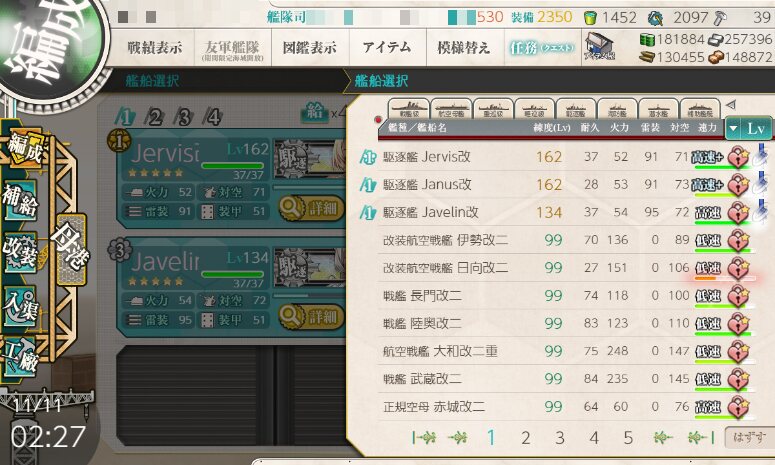Toggle heart lock on 伊勢改二 row
This screenshot has width=775, height=465.
pyautogui.click(x=739, y=240)
